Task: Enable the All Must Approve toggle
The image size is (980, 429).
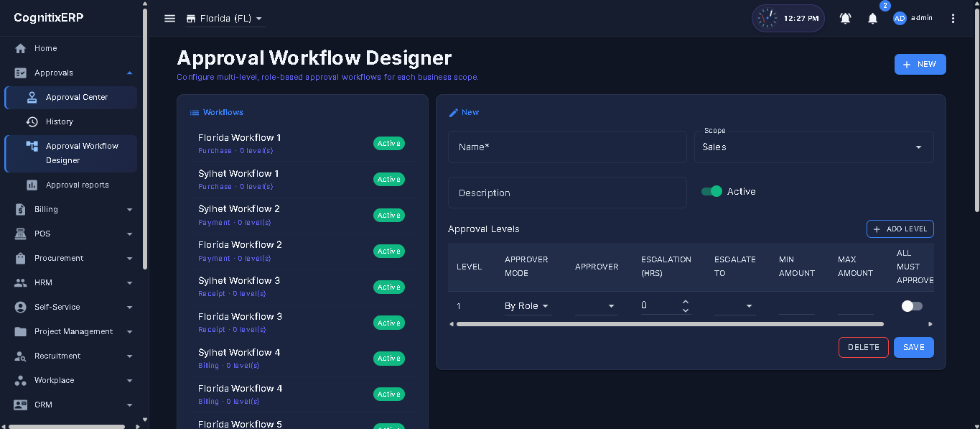Action: click(912, 306)
